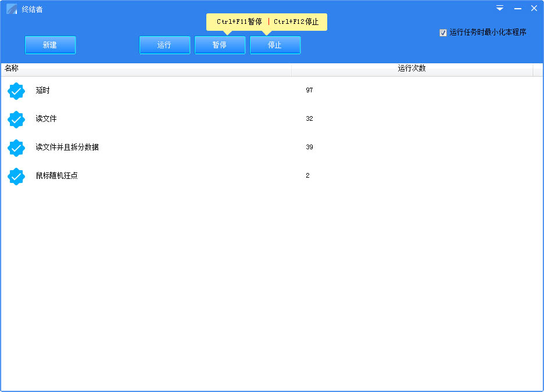Select the 读文件 task name
The height and width of the screenshot is (392, 544).
(x=46, y=119)
